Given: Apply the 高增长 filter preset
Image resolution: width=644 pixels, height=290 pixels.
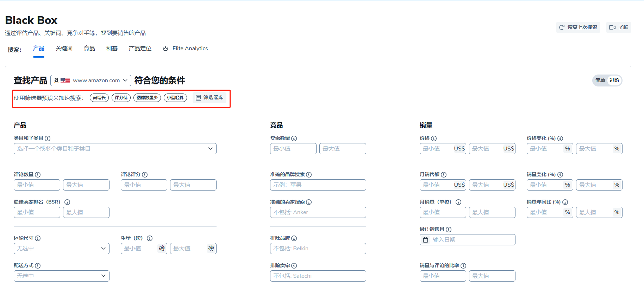Looking at the screenshot, I should 99,98.
